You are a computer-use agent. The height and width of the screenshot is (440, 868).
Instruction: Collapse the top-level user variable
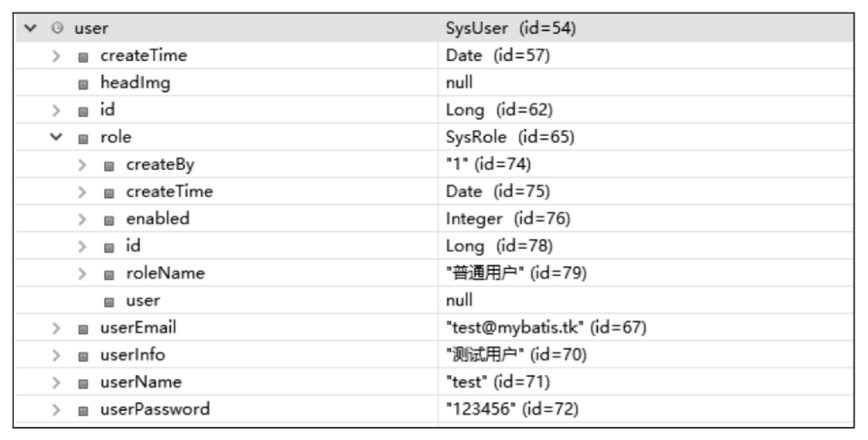click(x=30, y=28)
